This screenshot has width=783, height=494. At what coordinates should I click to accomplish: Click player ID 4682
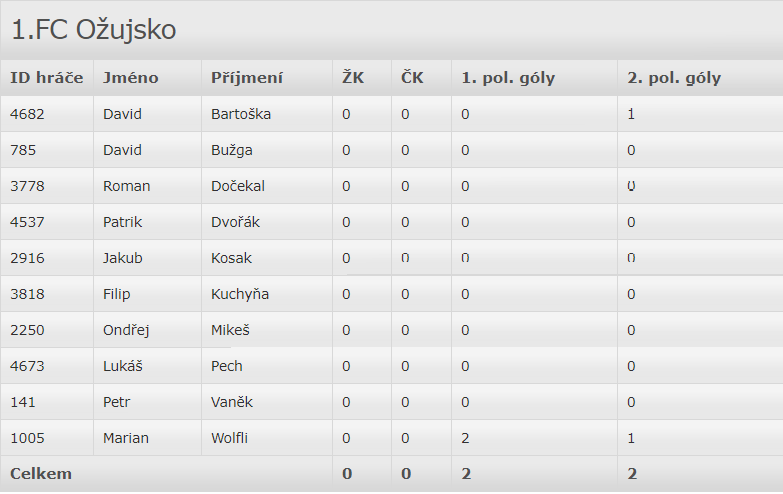pyautogui.click(x=27, y=114)
